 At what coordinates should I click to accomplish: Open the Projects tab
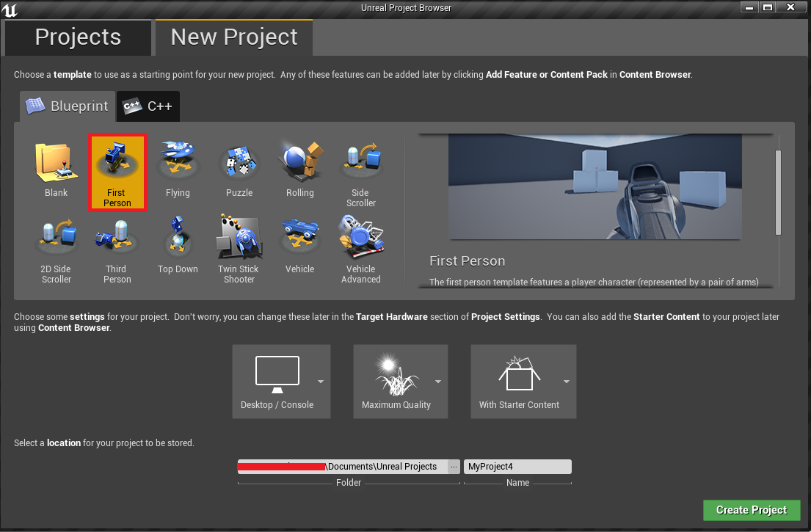78,37
